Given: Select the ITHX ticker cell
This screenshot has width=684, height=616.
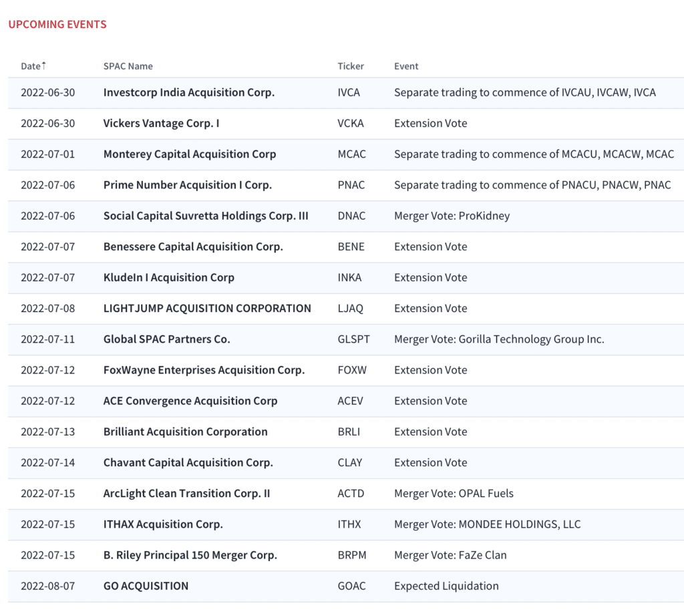Looking at the screenshot, I should (349, 524).
